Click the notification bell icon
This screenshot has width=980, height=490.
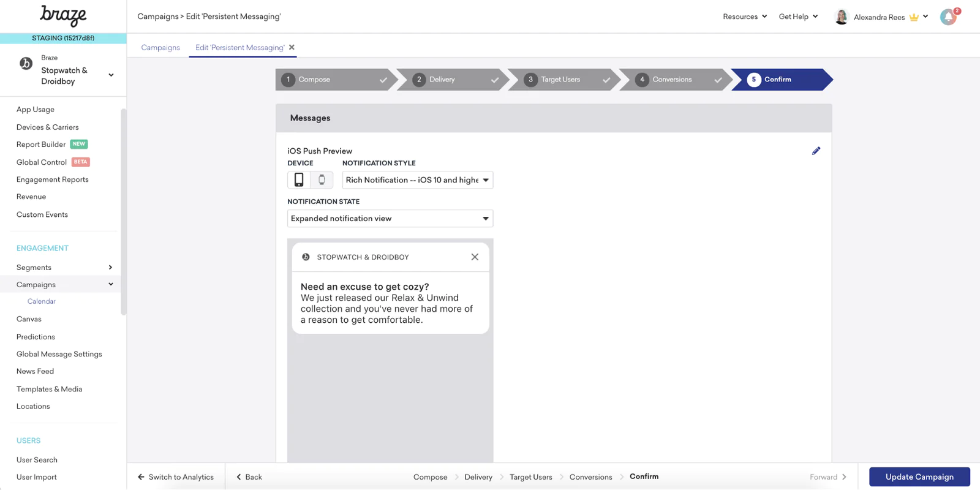point(948,17)
